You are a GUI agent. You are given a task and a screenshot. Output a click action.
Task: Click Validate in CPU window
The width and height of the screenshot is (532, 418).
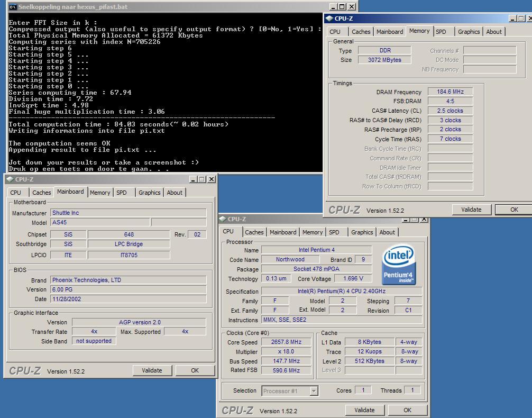click(365, 410)
